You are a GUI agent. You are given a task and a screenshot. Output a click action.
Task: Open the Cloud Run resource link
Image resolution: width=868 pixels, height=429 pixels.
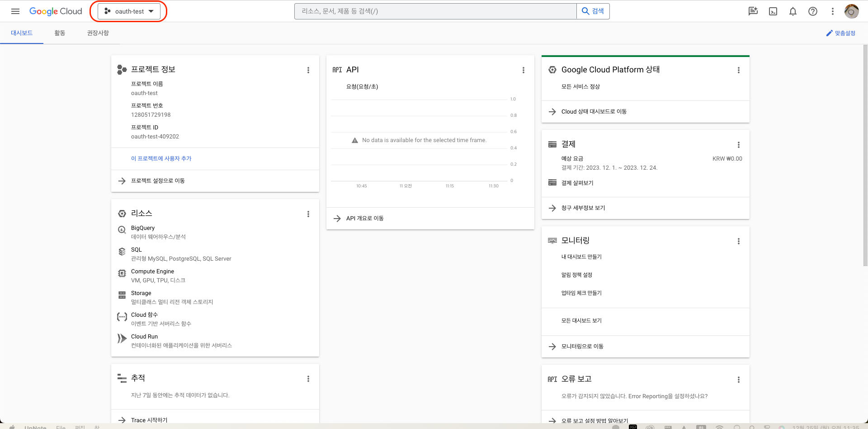click(144, 337)
